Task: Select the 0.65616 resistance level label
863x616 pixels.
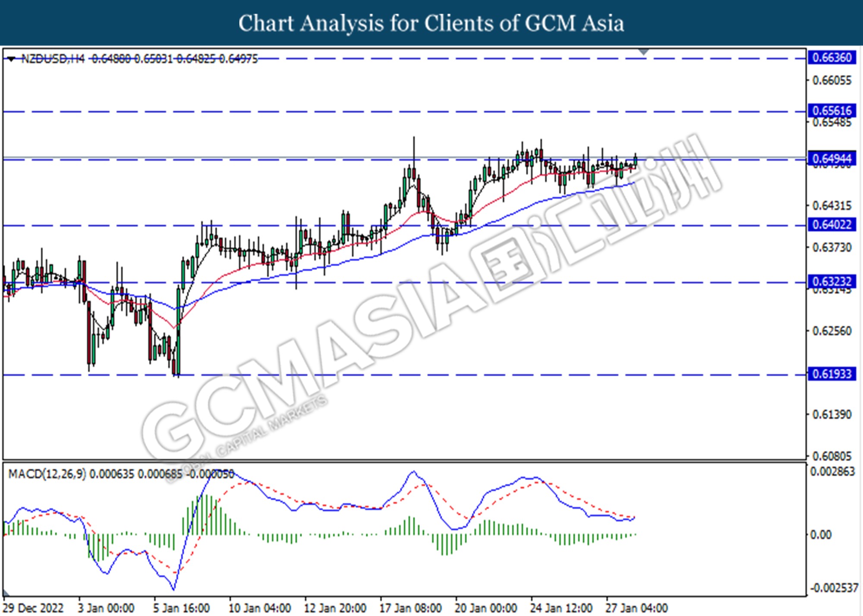Action: pos(831,110)
